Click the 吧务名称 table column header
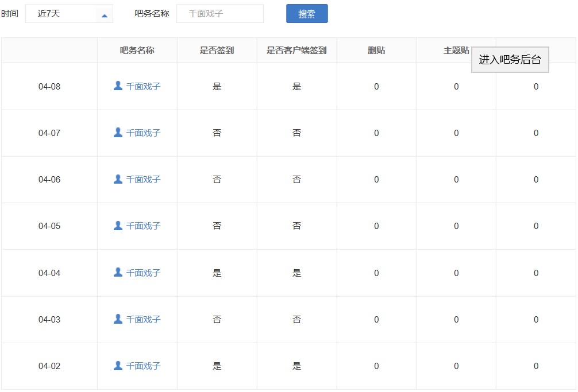 (137, 51)
